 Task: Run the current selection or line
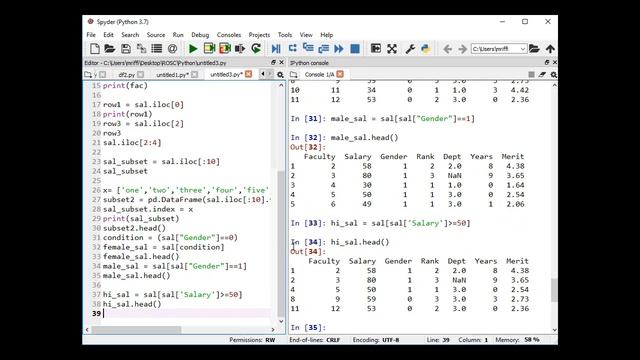tap(240, 49)
